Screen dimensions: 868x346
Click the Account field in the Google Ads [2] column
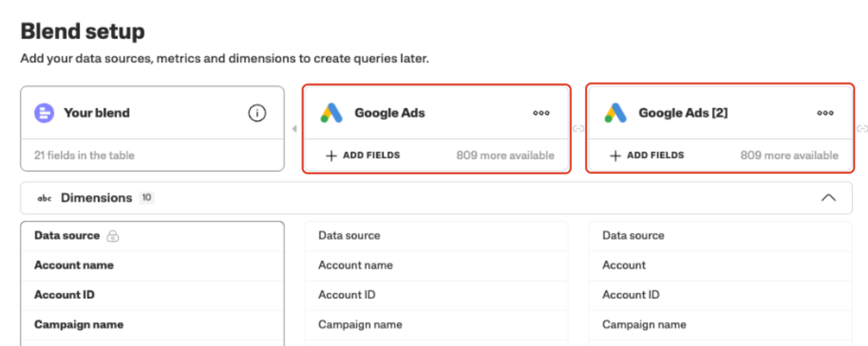click(x=720, y=265)
